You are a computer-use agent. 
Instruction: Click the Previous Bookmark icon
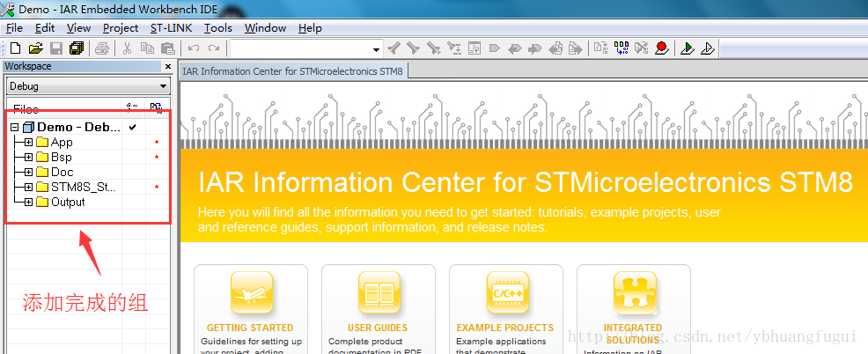[515, 48]
